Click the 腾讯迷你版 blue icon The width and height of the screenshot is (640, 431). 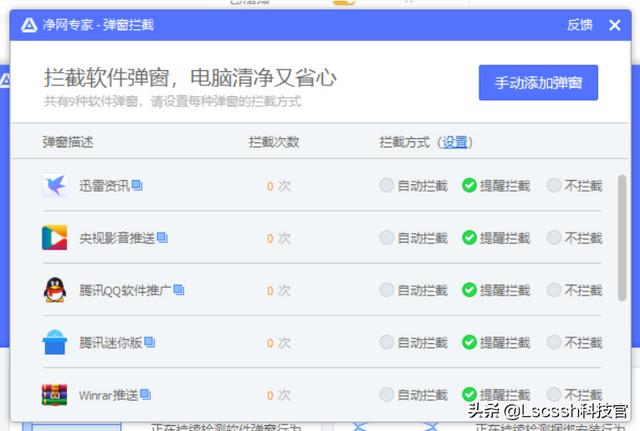pyautogui.click(x=55, y=342)
